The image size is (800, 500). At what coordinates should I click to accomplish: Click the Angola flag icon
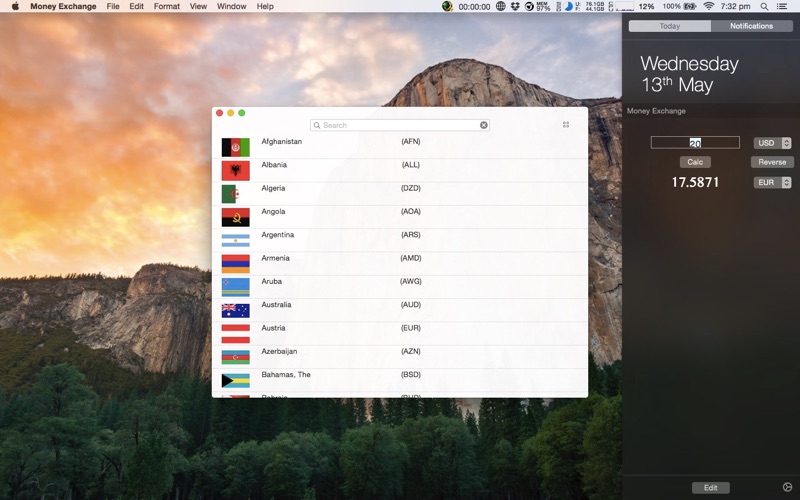coord(235,217)
